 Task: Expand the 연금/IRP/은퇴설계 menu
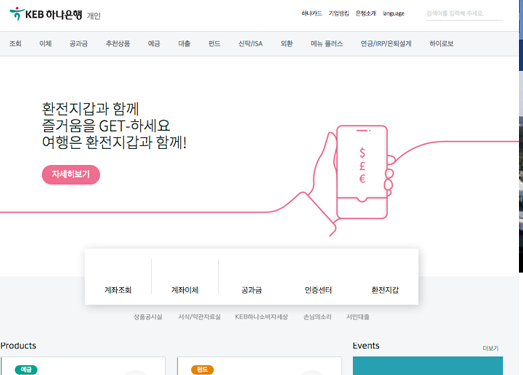click(386, 43)
